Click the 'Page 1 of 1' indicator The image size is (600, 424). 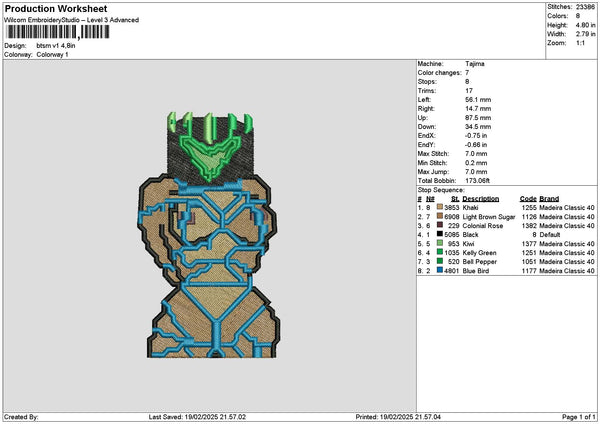(x=579, y=417)
